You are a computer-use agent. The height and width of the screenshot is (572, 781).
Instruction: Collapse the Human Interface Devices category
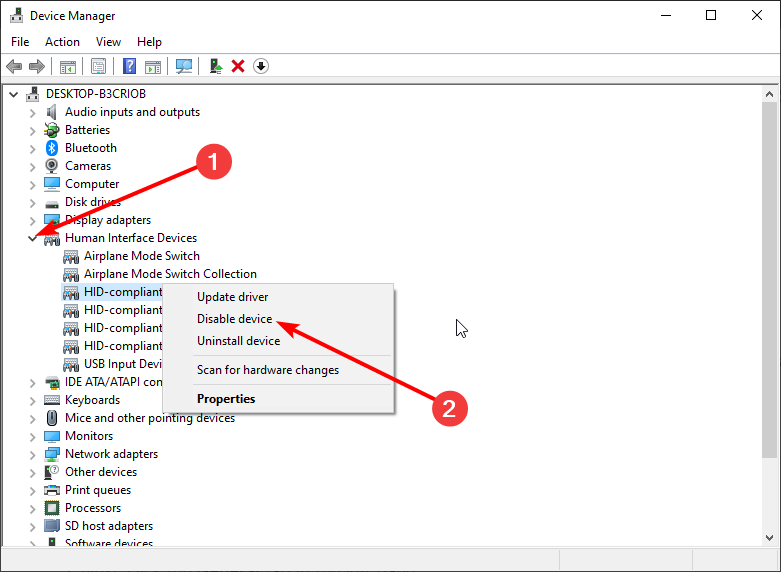click(32, 238)
